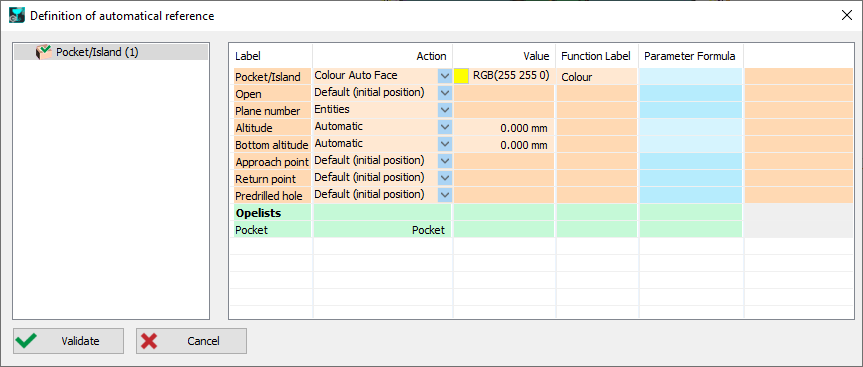Image resolution: width=863 pixels, height=367 pixels.
Task: Close the automatical reference dialog
Action: click(847, 15)
